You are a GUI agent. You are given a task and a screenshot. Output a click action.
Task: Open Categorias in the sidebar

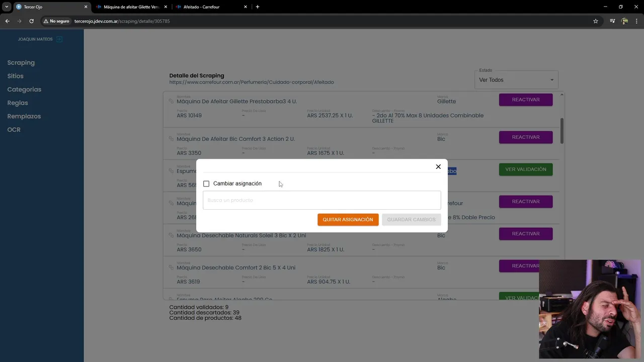click(24, 89)
